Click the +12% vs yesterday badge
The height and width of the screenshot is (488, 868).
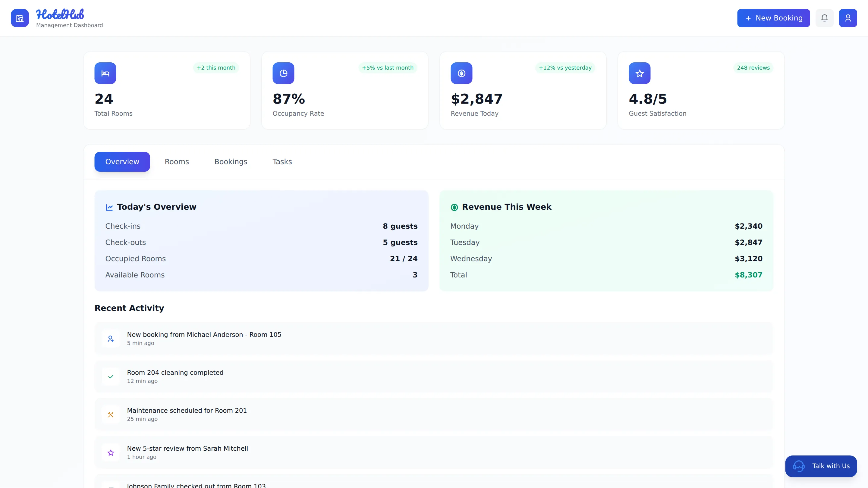(565, 68)
